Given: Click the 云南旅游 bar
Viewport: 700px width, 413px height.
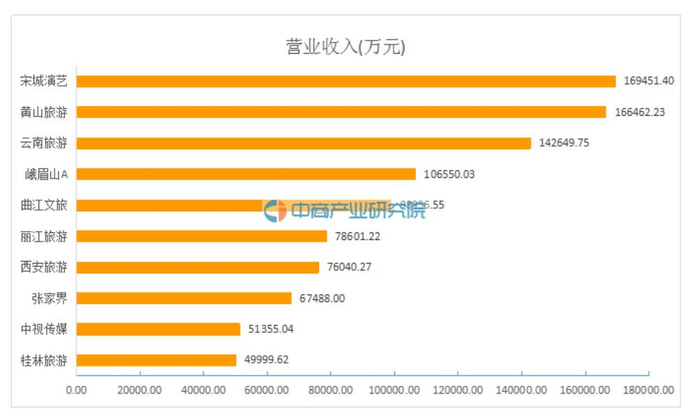Looking at the screenshot, I should [303, 143].
